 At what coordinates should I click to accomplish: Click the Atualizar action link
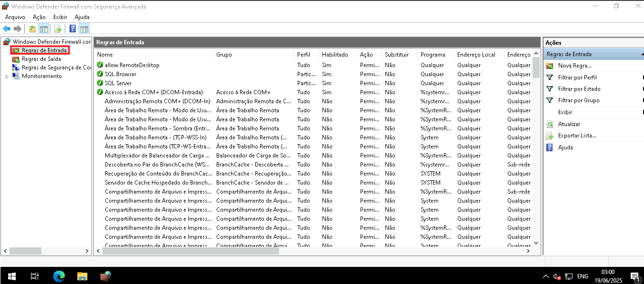click(569, 124)
